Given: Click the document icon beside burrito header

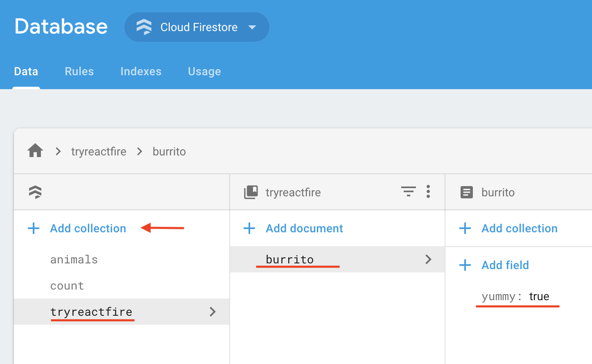Looking at the screenshot, I should 467,192.
